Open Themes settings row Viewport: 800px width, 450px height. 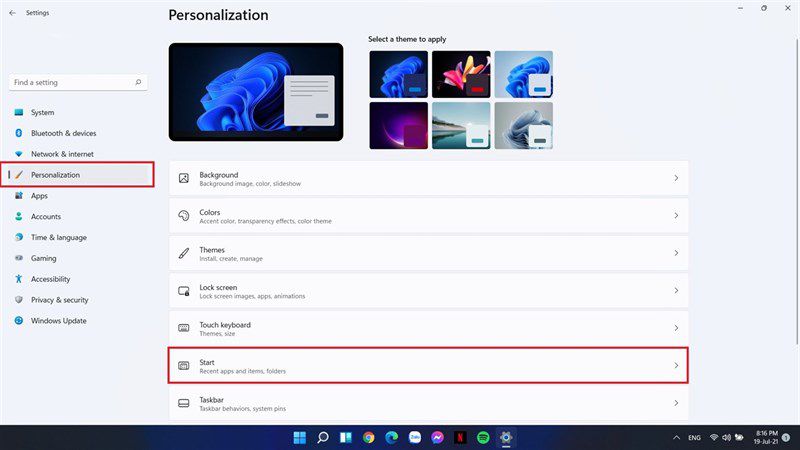click(429, 253)
